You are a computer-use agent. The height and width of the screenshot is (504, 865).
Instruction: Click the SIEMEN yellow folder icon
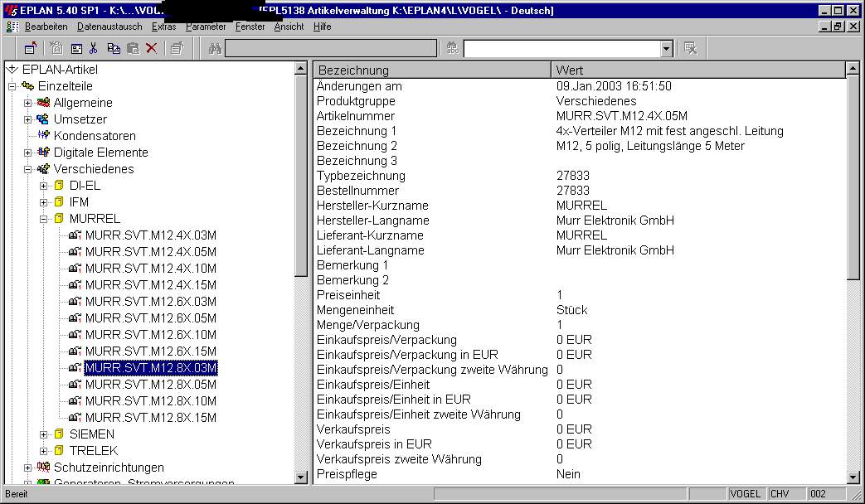(59, 434)
